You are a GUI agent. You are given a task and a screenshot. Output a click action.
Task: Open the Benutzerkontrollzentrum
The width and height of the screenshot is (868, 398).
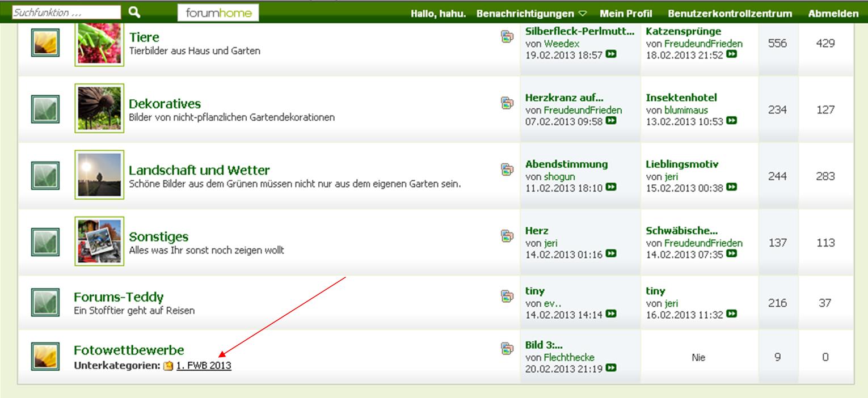click(x=730, y=14)
